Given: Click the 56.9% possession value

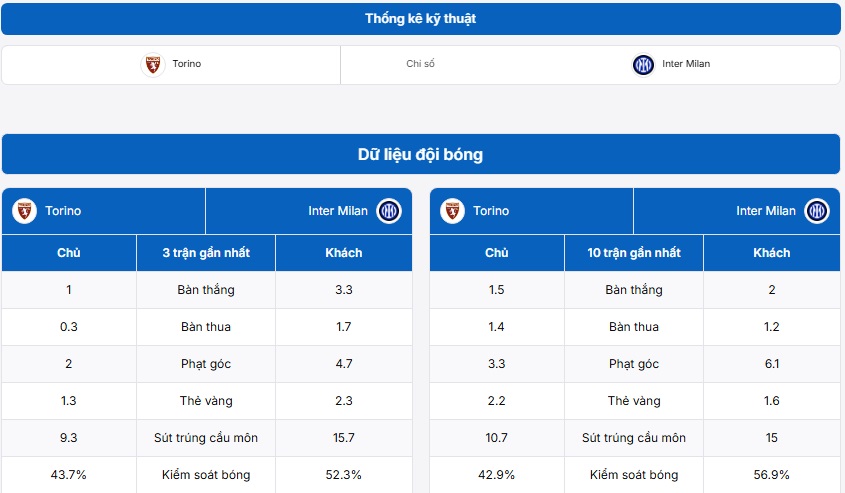Looking at the screenshot, I should [772, 475].
